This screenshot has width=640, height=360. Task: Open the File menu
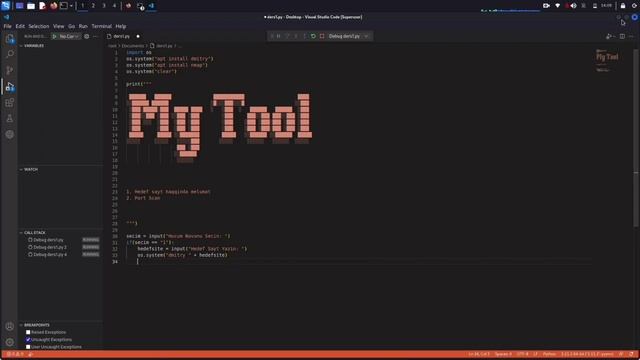pos(7,26)
